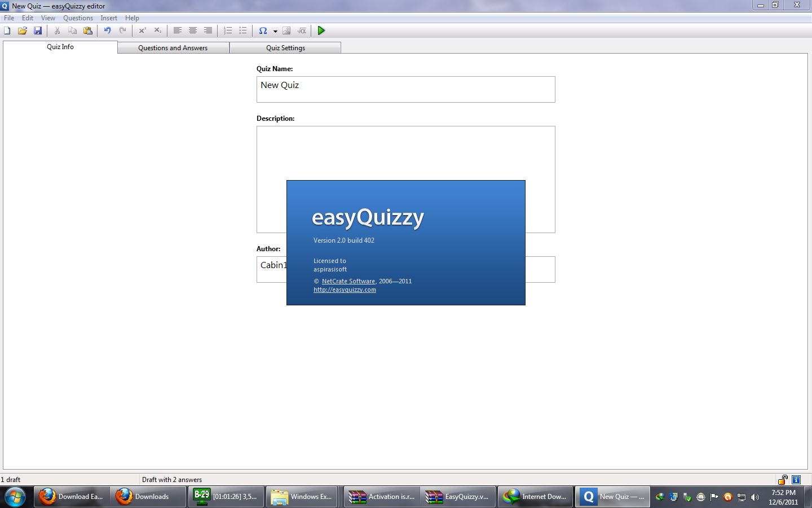Undo the last change
Image resolution: width=812 pixels, height=508 pixels.
107,30
